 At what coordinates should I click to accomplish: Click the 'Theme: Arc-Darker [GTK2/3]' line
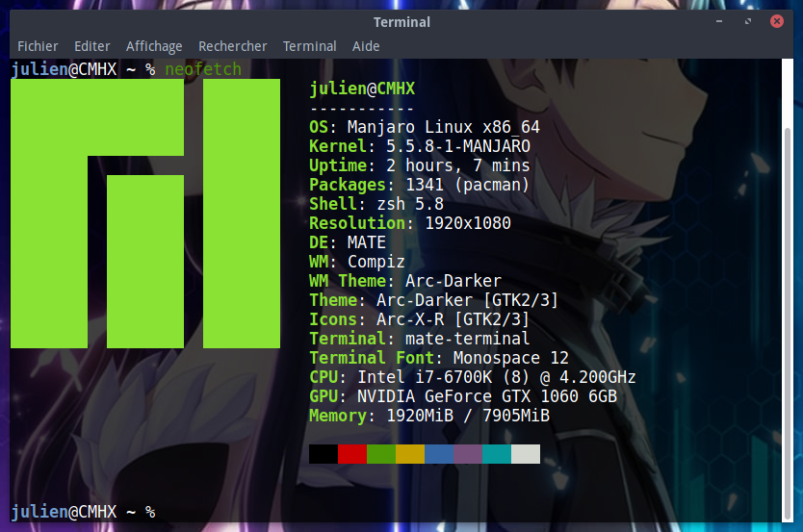pyautogui.click(x=434, y=300)
